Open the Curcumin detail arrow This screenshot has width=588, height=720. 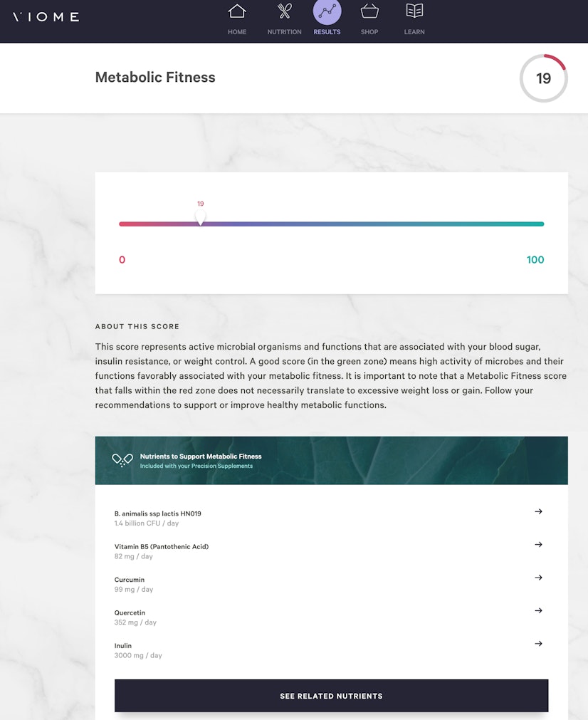539,578
